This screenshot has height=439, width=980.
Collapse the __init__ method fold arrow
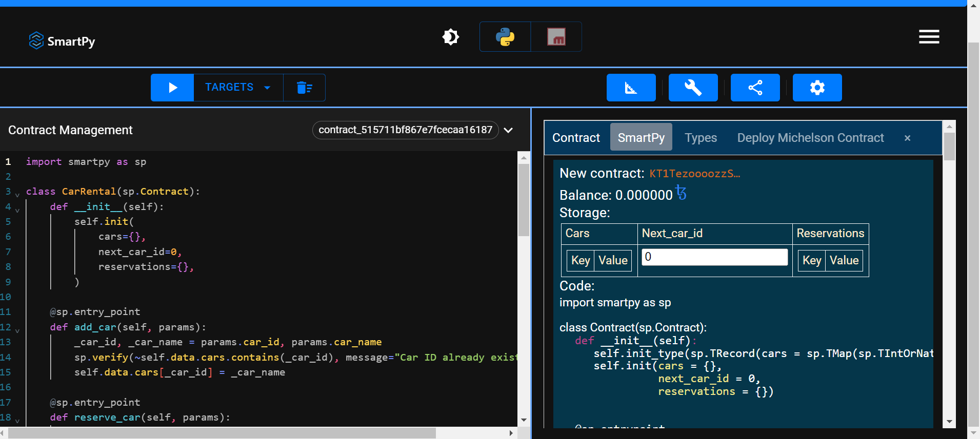tap(17, 211)
